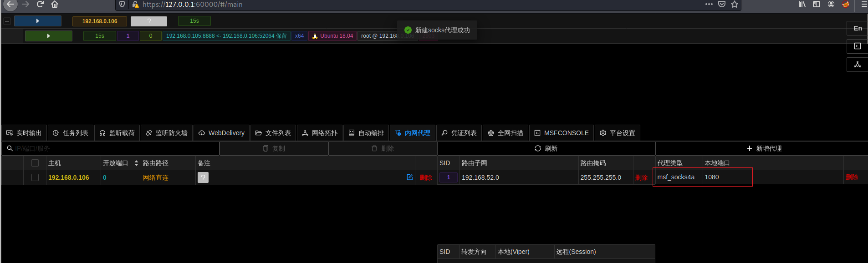This screenshot has width=868, height=263.
Task: Click the browser reload icon
Action: click(40, 5)
